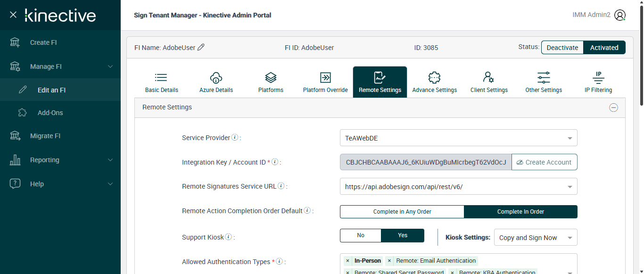Click the Platform Override arrow icon
Image resolution: width=644 pixels, height=274 pixels.
point(325,77)
